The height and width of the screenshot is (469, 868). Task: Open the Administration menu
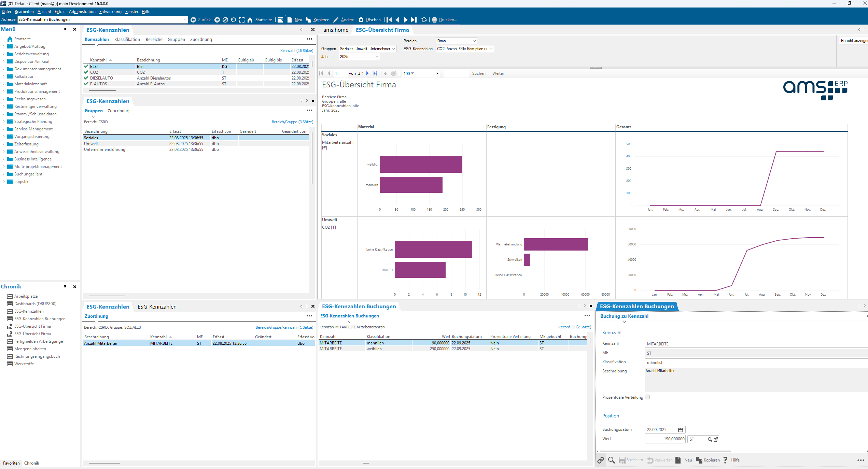(82, 12)
